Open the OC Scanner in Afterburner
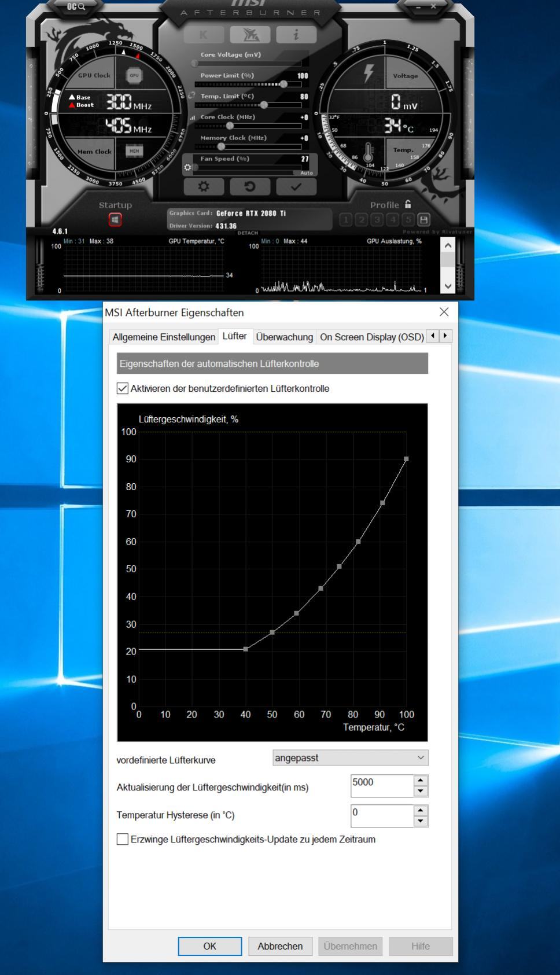Screen dimensions: 560x975 pos(76,6)
